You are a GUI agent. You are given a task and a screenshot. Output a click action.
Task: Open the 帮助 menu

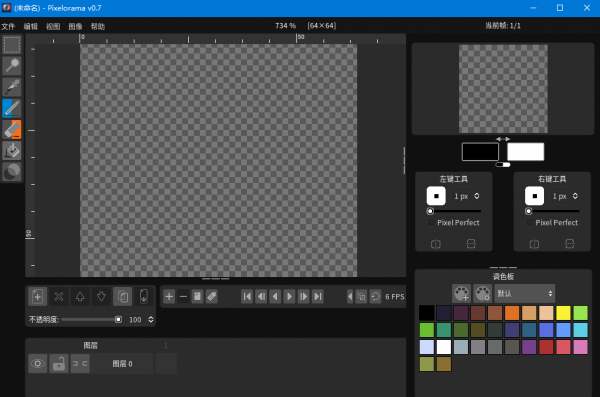pyautogui.click(x=98, y=26)
